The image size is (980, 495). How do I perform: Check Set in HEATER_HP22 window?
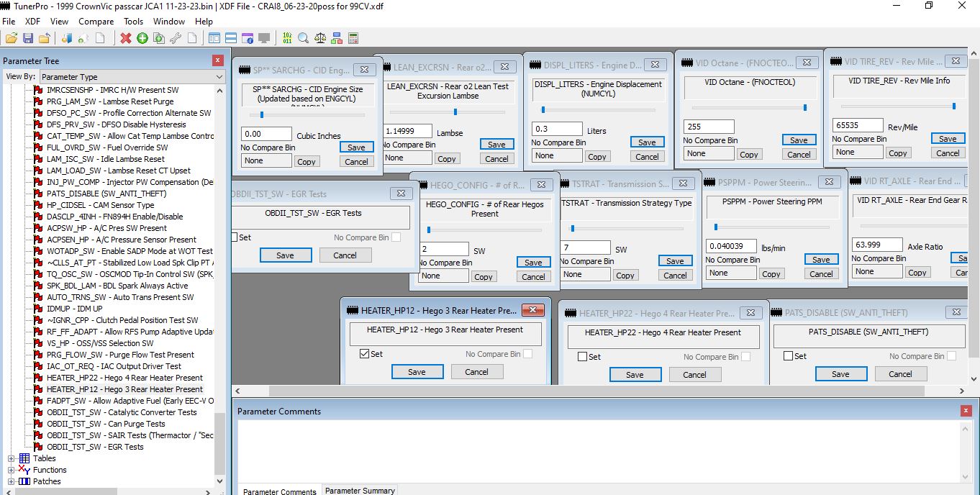point(583,357)
